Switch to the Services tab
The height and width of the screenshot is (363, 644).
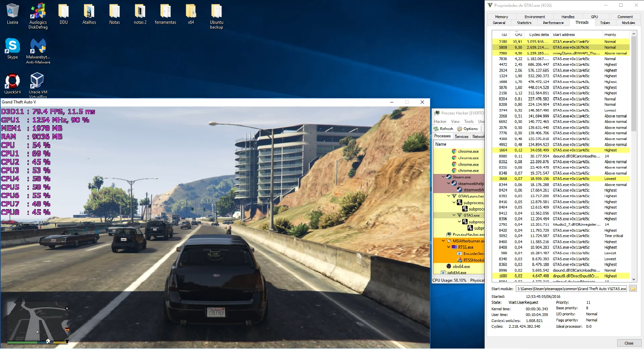[x=462, y=137]
